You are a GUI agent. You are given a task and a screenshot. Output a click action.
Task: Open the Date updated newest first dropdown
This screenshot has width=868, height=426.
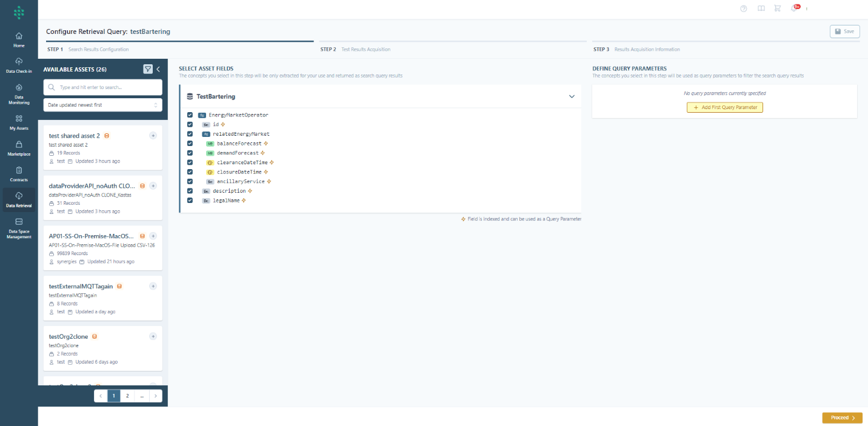pos(102,105)
